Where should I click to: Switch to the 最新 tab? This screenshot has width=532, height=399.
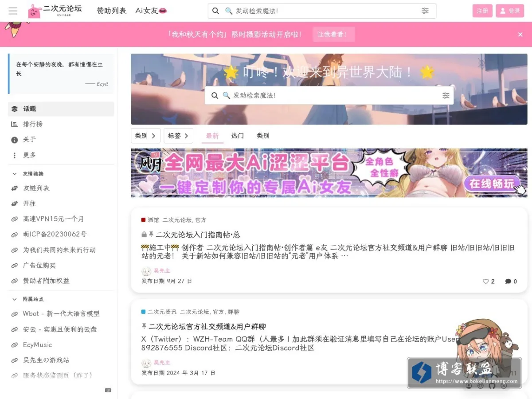(x=212, y=136)
